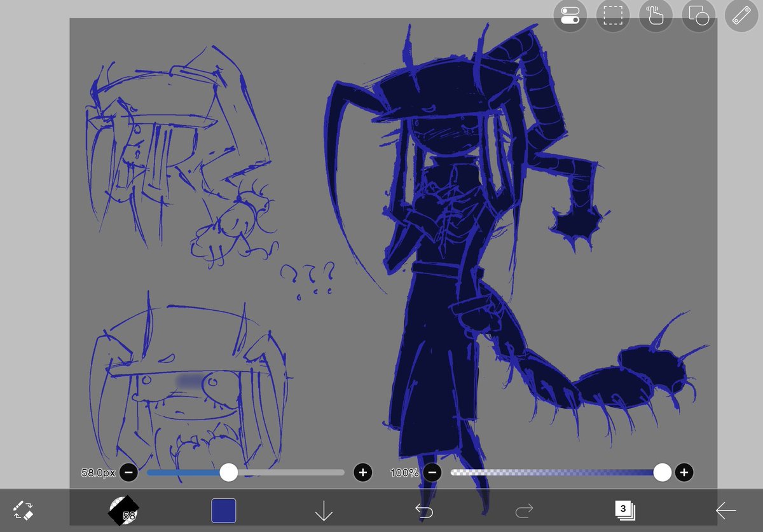Tap the down arrow to hide toolbar

click(x=324, y=510)
